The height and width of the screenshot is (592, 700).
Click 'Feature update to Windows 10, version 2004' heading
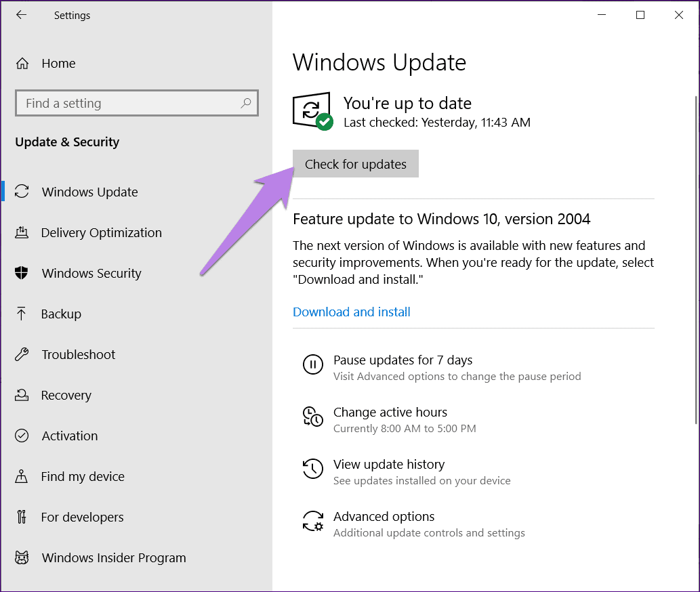(x=442, y=219)
